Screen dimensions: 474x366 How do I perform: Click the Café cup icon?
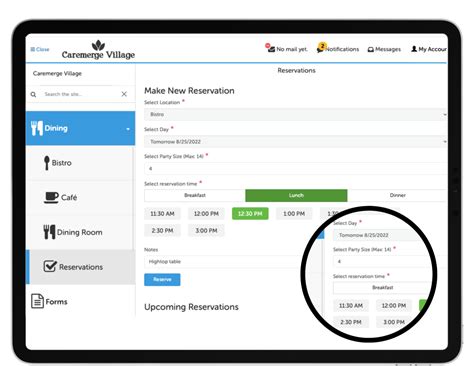click(x=51, y=197)
